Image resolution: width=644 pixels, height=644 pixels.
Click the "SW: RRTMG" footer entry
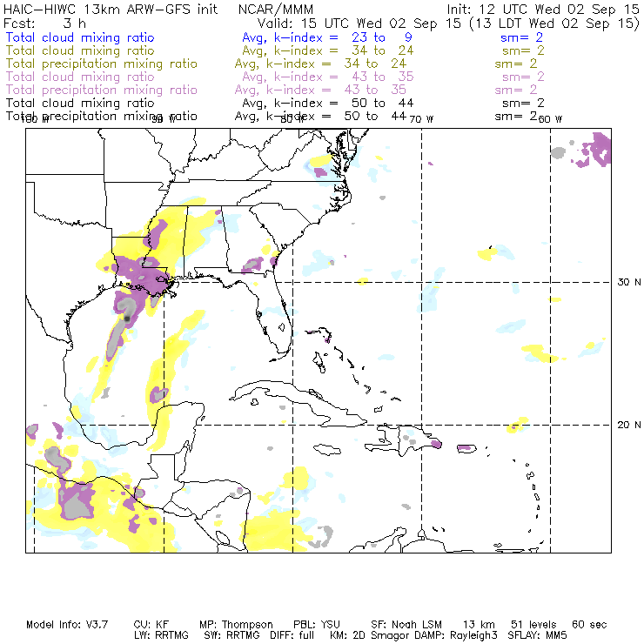pyautogui.click(x=231, y=635)
